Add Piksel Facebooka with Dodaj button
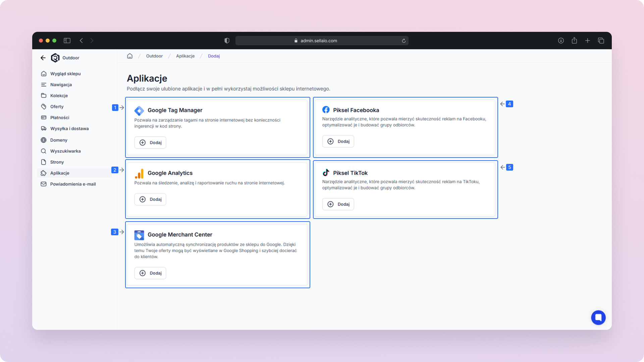This screenshot has height=362, width=644. (338, 141)
